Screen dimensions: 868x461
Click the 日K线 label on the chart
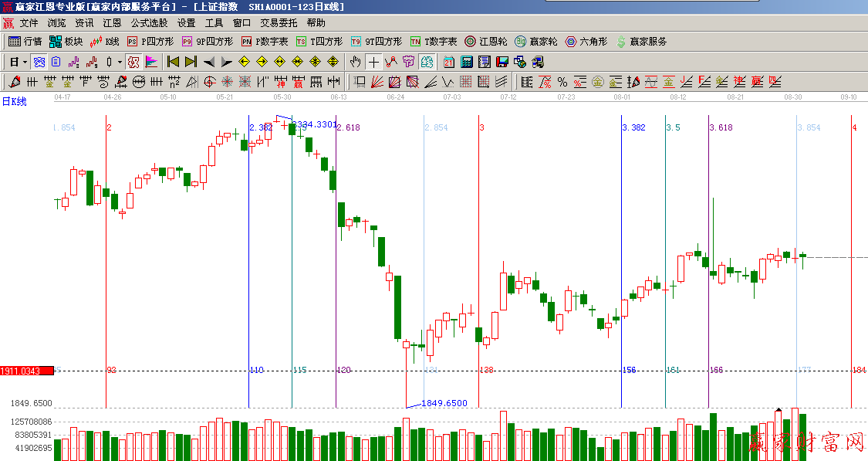[14, 101]
